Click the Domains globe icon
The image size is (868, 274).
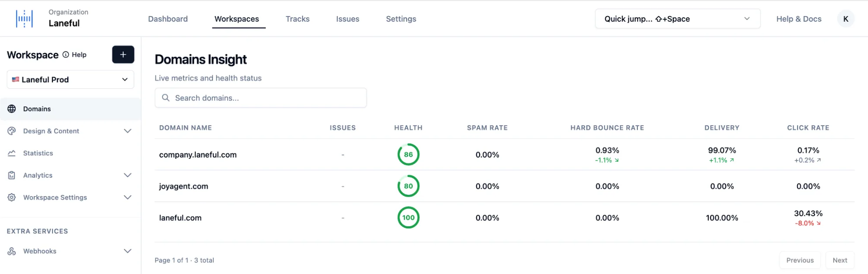click(12, 109)
